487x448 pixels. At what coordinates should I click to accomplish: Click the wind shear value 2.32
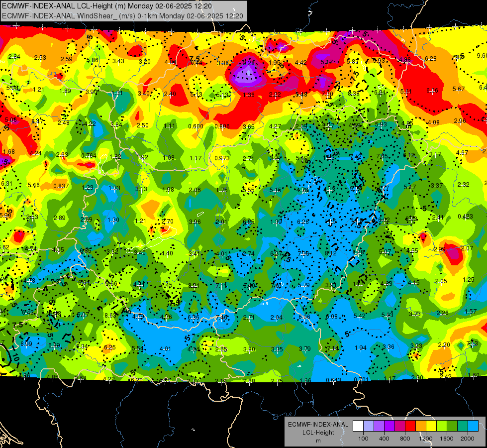pyautogui.click(x=464, y=185)
